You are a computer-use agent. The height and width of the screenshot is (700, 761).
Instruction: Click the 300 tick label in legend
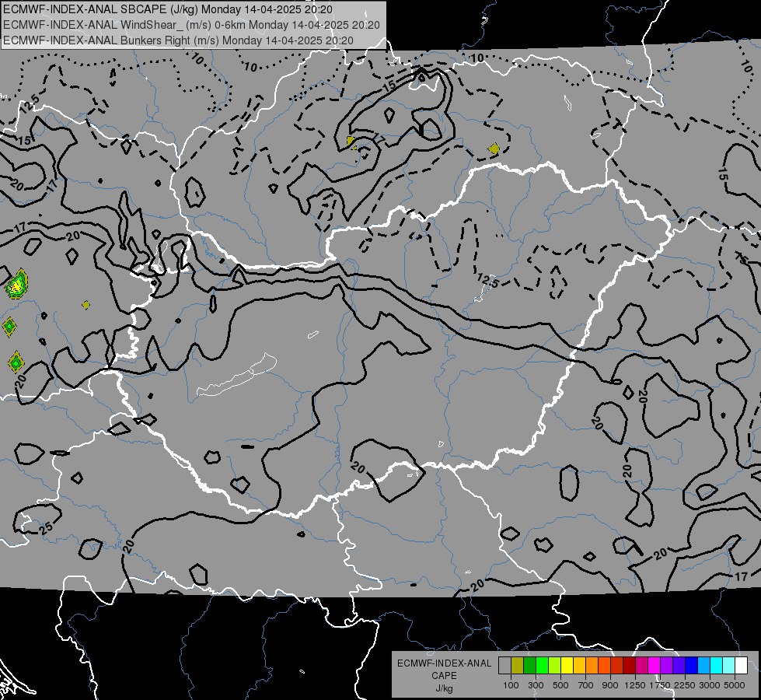(x=536, y=685)
